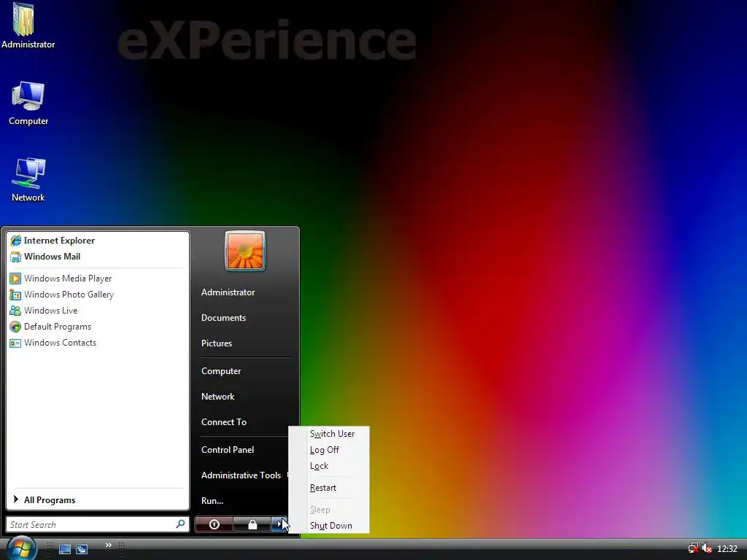Open Computer from Start menu right pane
Viewport: 747px width, 560px height.
tap(221, 371)
